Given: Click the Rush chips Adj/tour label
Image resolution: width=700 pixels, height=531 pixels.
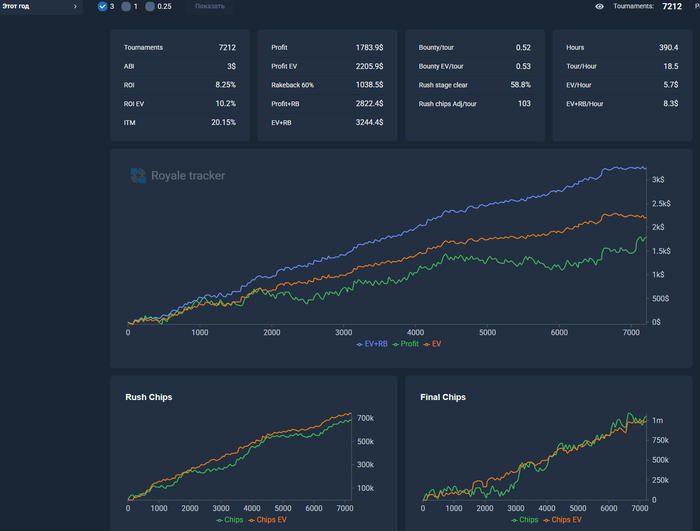Looking at the screenshot, I should [447, 104].
